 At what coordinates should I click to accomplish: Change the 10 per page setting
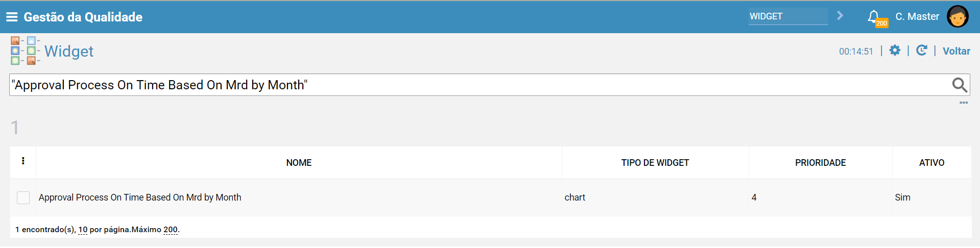83,230
